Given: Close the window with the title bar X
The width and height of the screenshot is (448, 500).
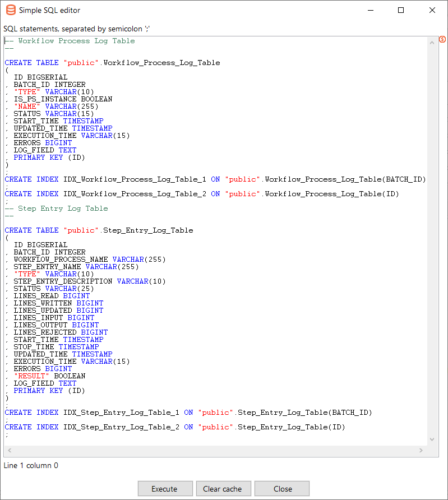Looking at the screenshot, I should (x=432, y=10).
